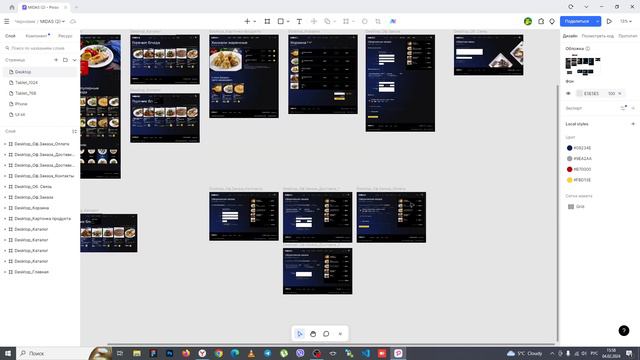The height and width of the screenshot is (360, 640).
Task: Open the help question mark button
Action: [x=624, y=331]
